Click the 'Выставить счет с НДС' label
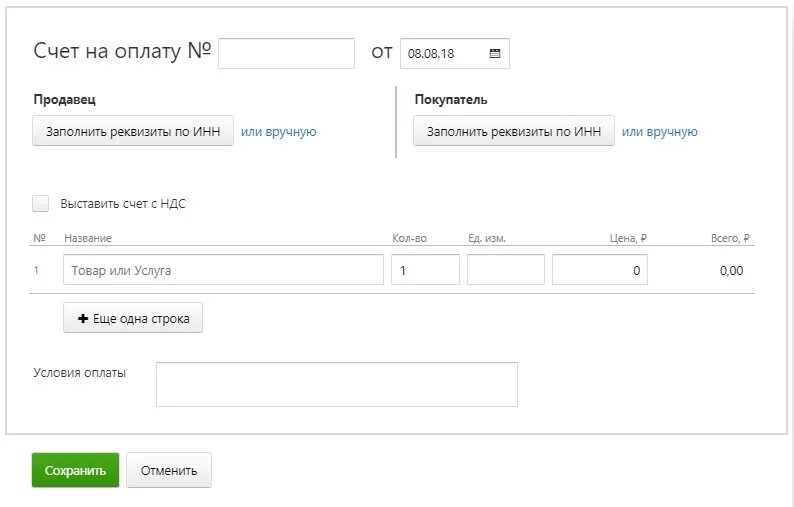The height and width of the screenshot is (507, 794). point(123,204)
